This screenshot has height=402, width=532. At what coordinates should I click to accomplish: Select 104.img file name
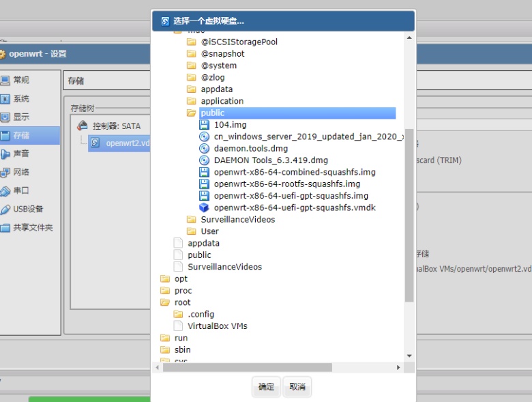[x=231, y=125]
